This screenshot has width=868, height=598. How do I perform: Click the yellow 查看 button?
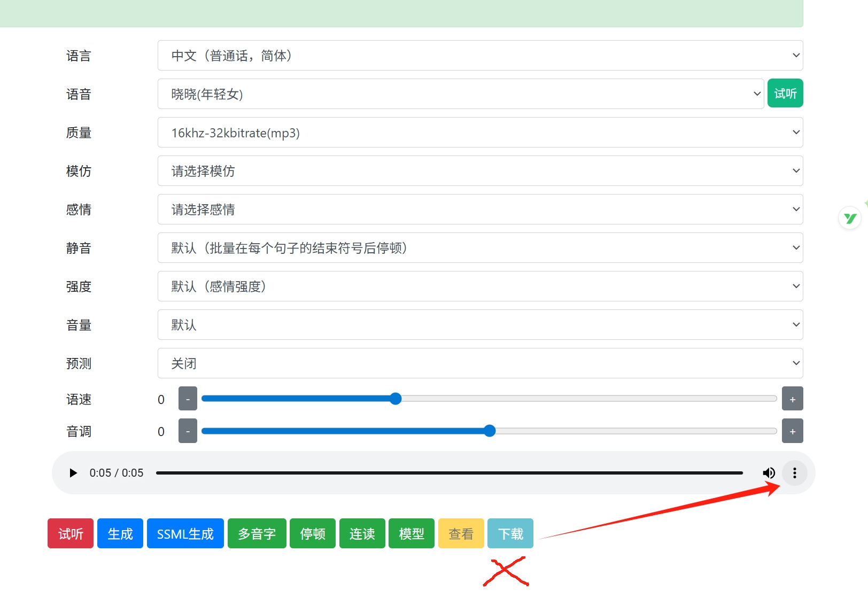pyautogui.click(x=461, y=533)
